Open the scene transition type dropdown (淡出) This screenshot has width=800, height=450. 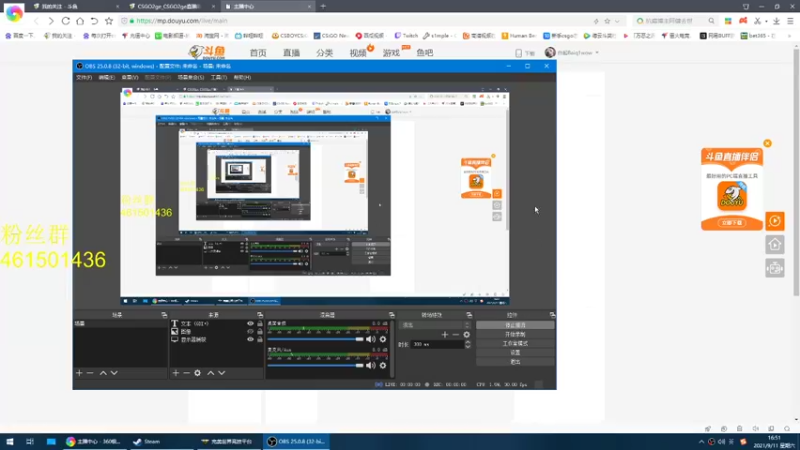pos(435,325)
